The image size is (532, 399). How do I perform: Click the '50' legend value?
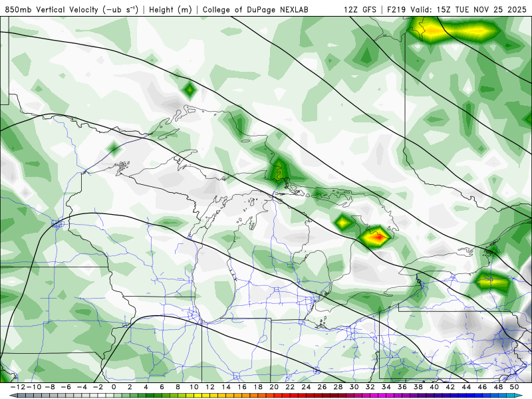click(514, 387)
